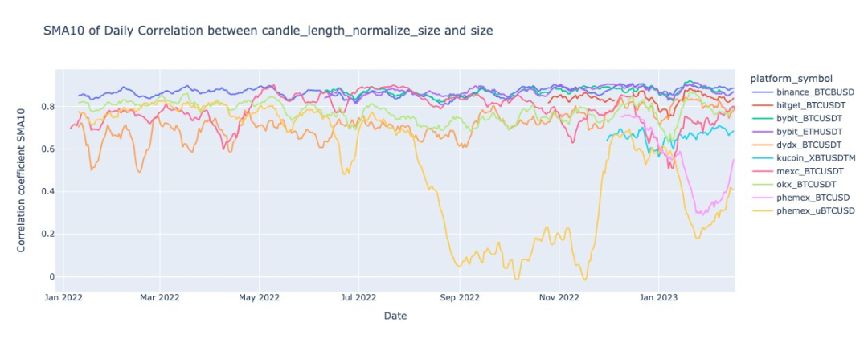Click the Jan 2023 x-axis tick label
The image size is (868, 347).
(658, 297)
